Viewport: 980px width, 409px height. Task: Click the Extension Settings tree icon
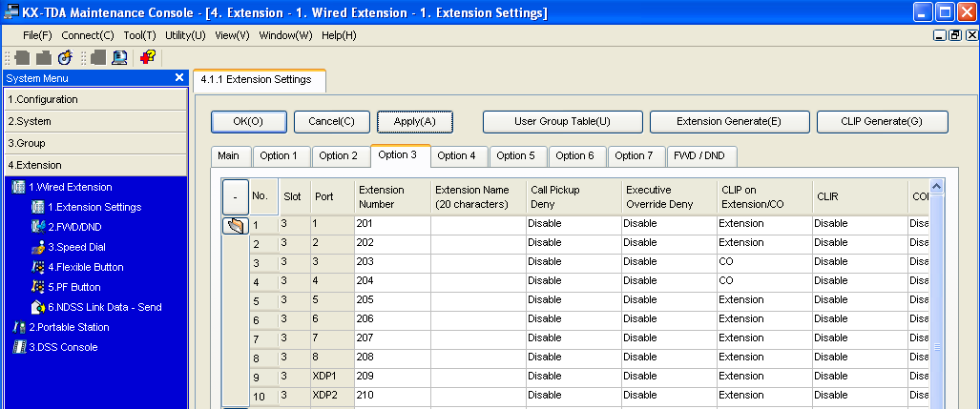(x=38, y=207)
